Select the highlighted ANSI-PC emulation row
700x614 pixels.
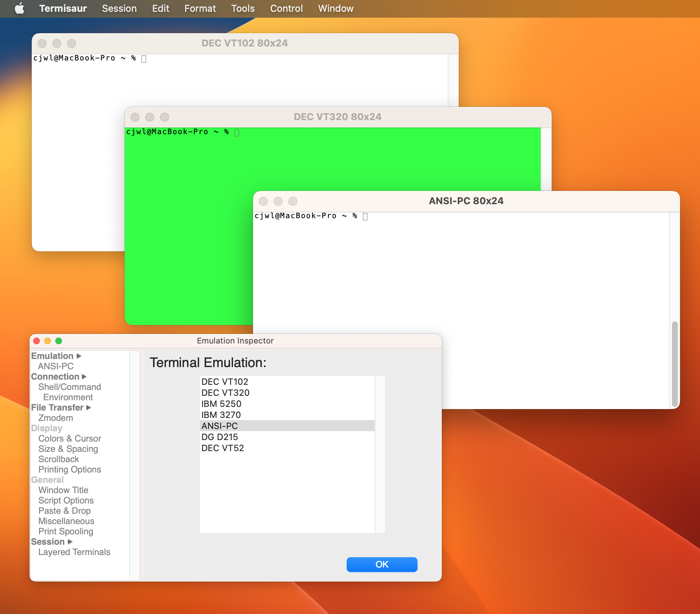click(x=287, y=426)
